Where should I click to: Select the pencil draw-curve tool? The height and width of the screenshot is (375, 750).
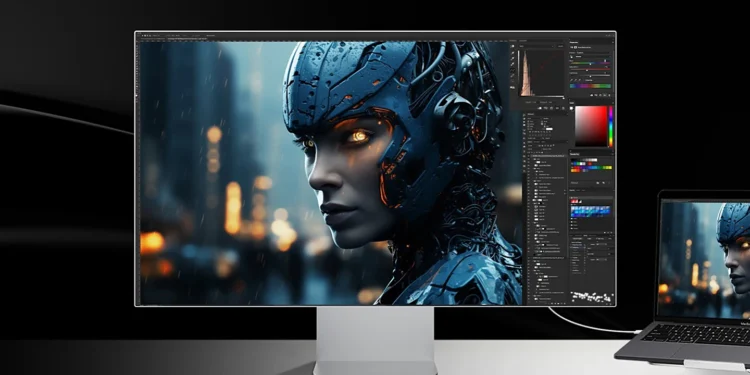coord(512,76)
